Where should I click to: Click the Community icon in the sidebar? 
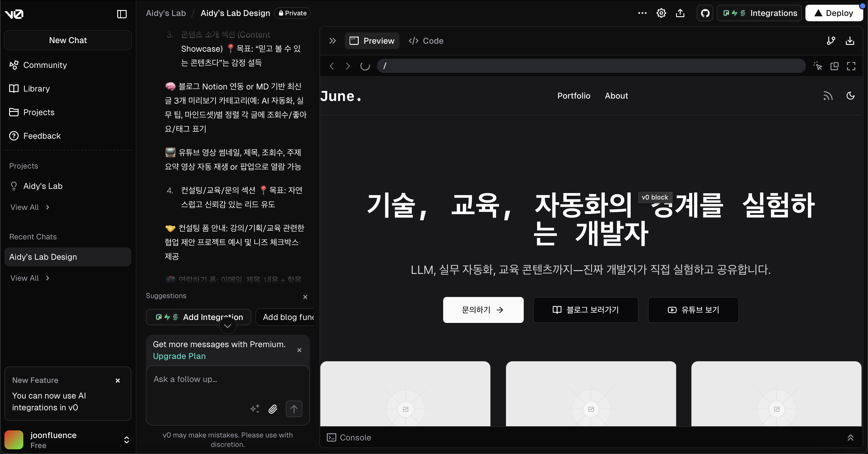coord(14,65)
